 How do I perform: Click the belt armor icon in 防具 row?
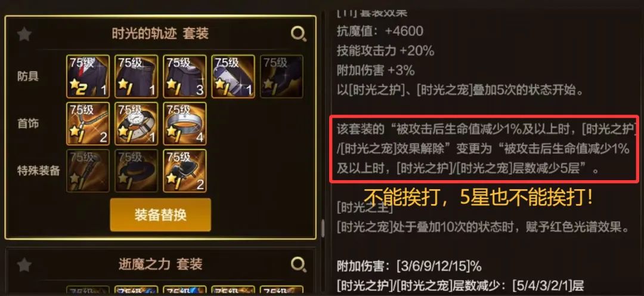233,76
